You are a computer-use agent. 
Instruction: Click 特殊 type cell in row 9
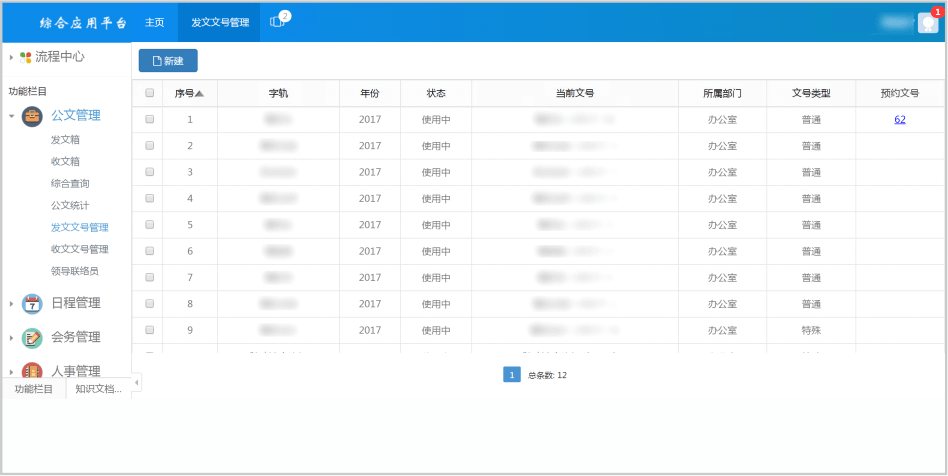811,330
